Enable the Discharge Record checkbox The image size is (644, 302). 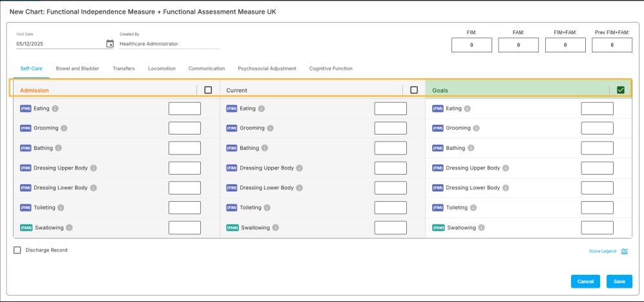(x=17, y=250)
